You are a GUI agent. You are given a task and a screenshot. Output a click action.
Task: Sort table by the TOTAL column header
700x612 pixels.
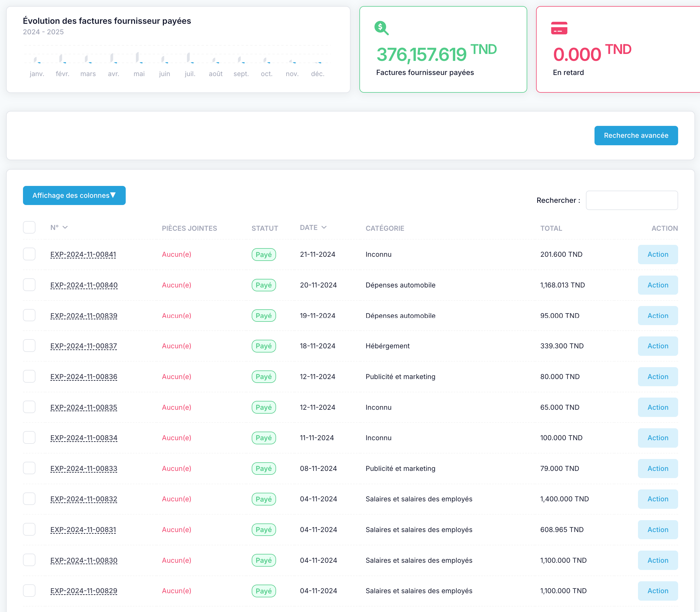point(551,228)
